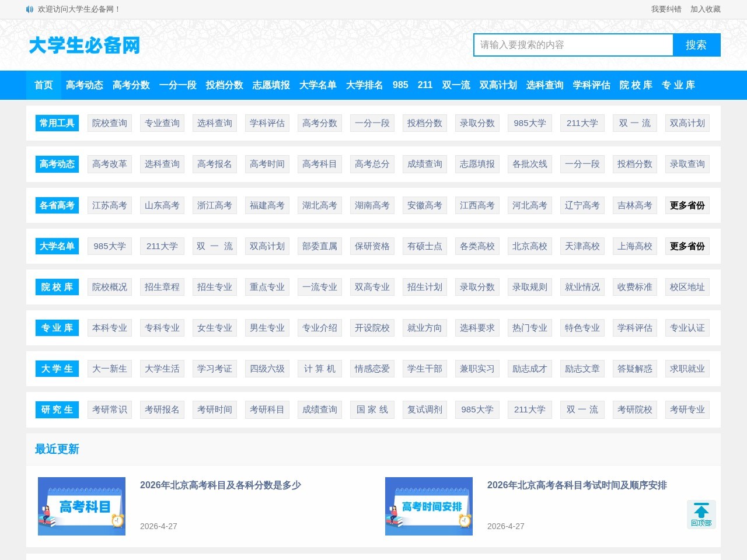Open 双高计划 in the blue navigation bar

pos(498,85)
